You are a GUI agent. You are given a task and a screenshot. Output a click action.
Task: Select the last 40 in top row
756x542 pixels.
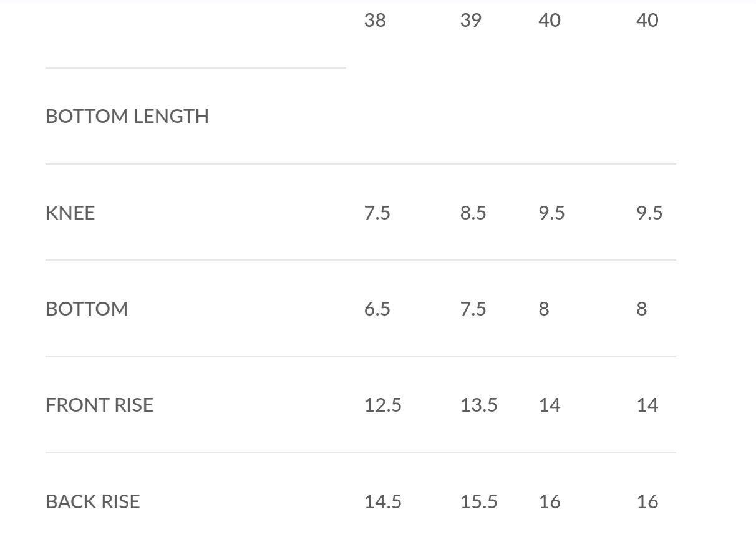click(647, 20)
